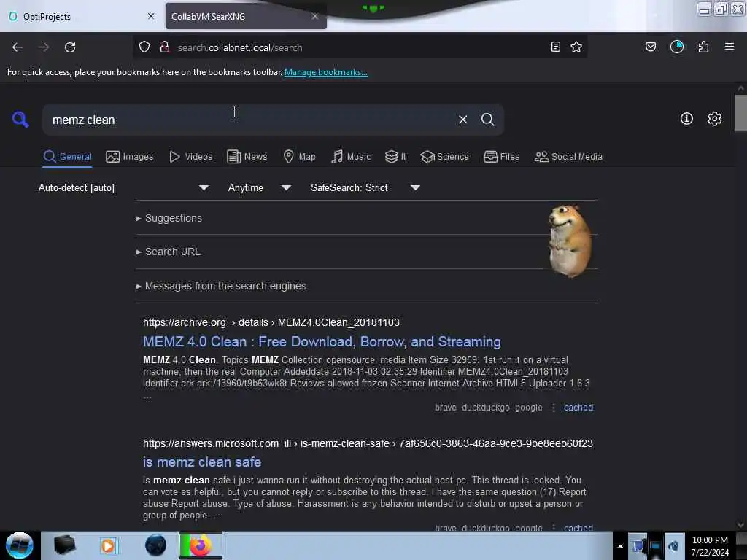The height and width of the screenshot is (560, 747).
Task: Open Manage bookmarks link
Action: (x=326, y=72)
